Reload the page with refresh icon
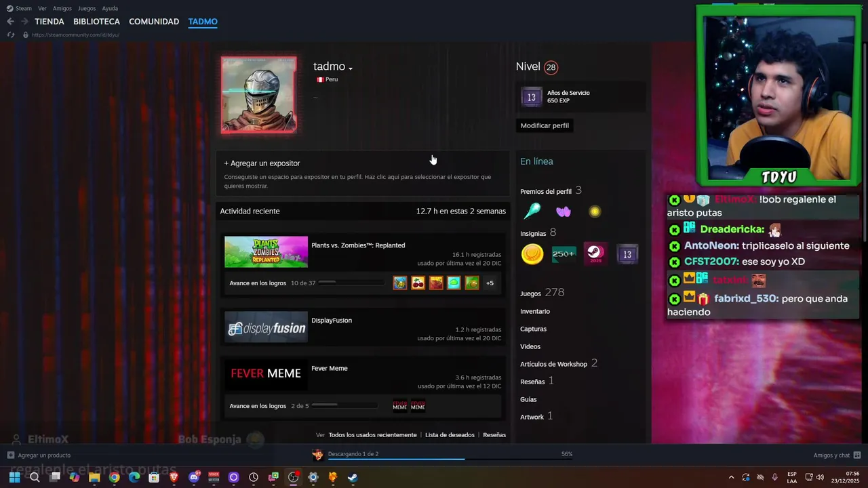This screenshot has height=488, width=868. (10, 35)
